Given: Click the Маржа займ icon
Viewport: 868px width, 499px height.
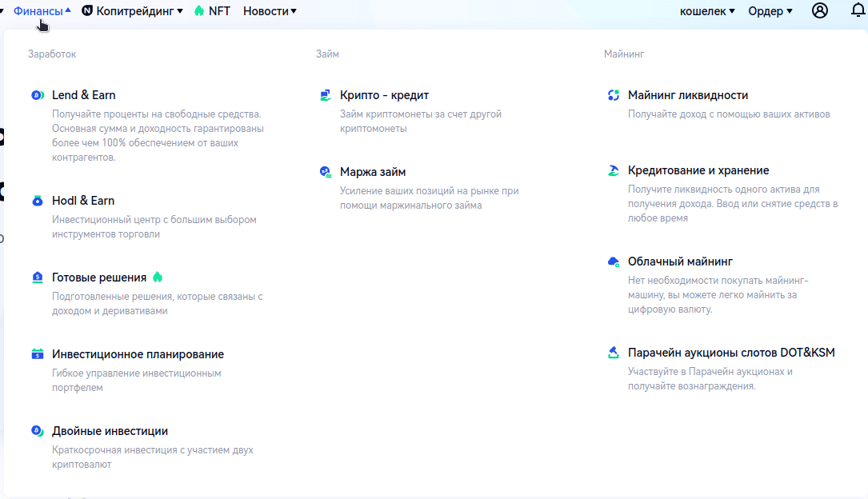Looking at the screenshot, I should (325, 172).
